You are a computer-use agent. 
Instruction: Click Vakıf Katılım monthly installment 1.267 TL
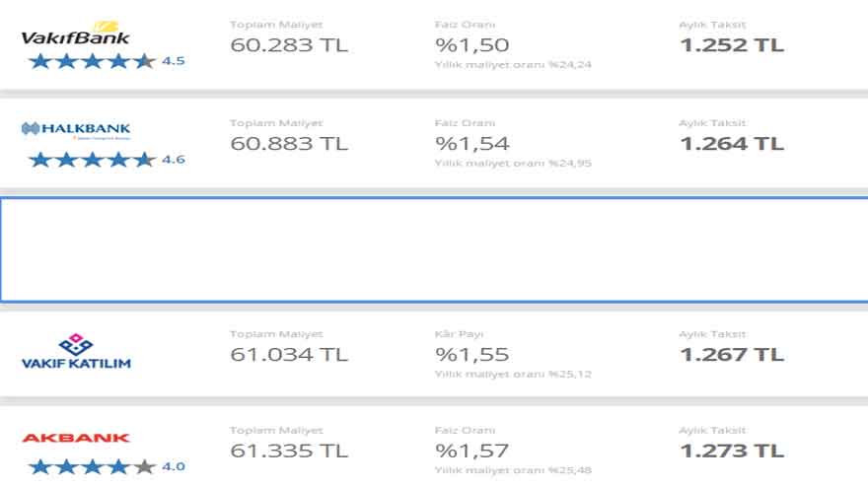point(732,354)
